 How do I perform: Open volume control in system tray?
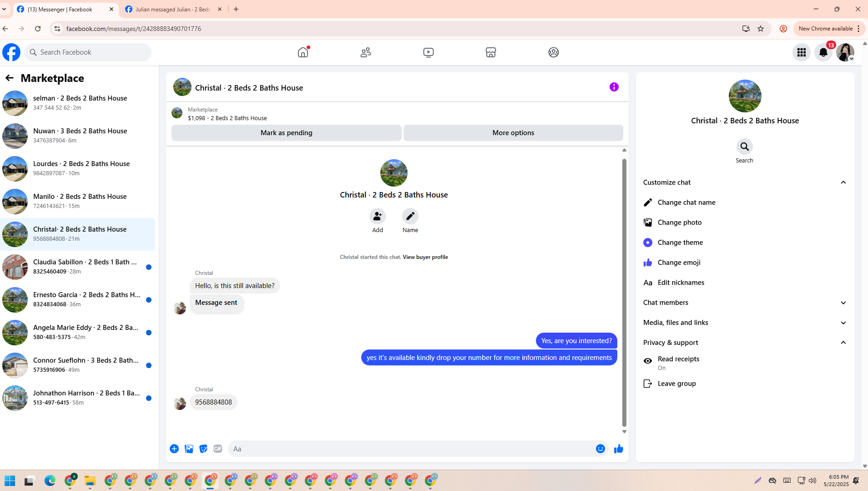[x=812, y=481]
